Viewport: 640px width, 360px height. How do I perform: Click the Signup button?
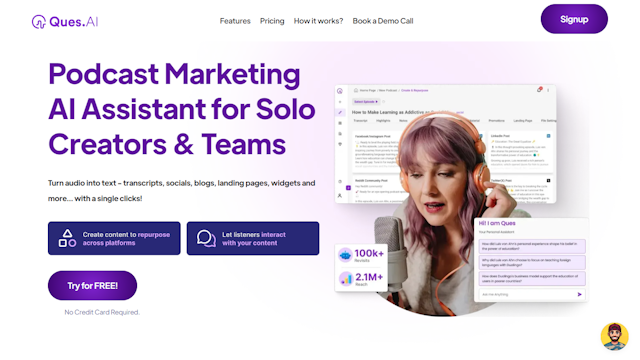pos(574,19)
